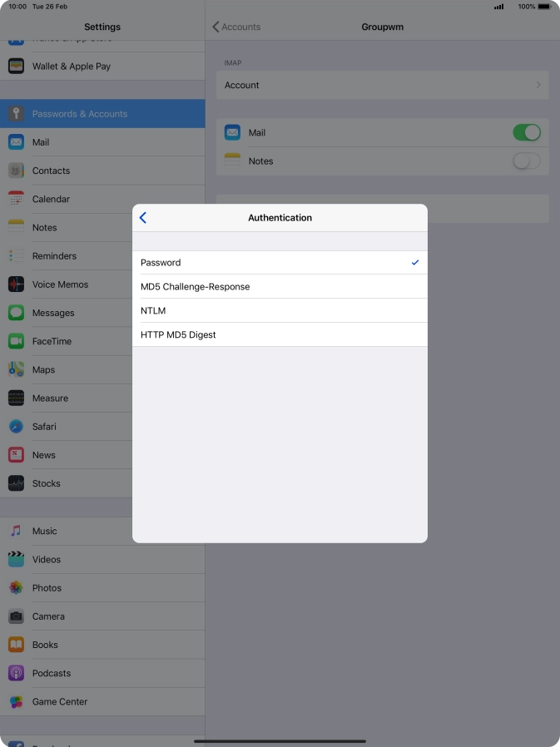
Task: Select NTLM authentication method
Action: (280, 311)
